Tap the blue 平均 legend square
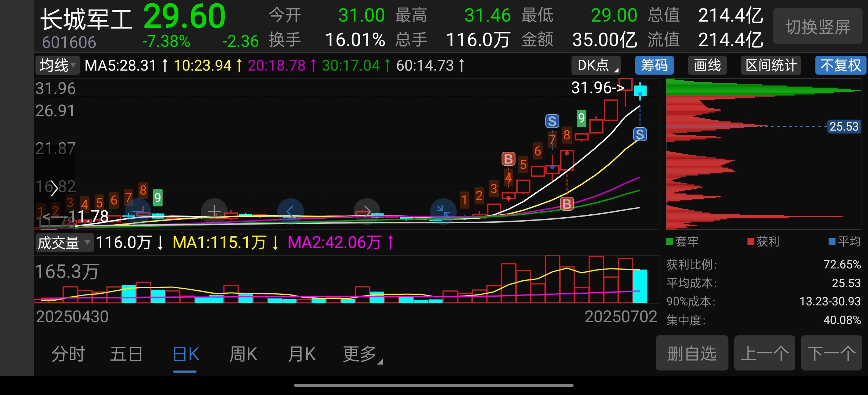 click(832, 241)
